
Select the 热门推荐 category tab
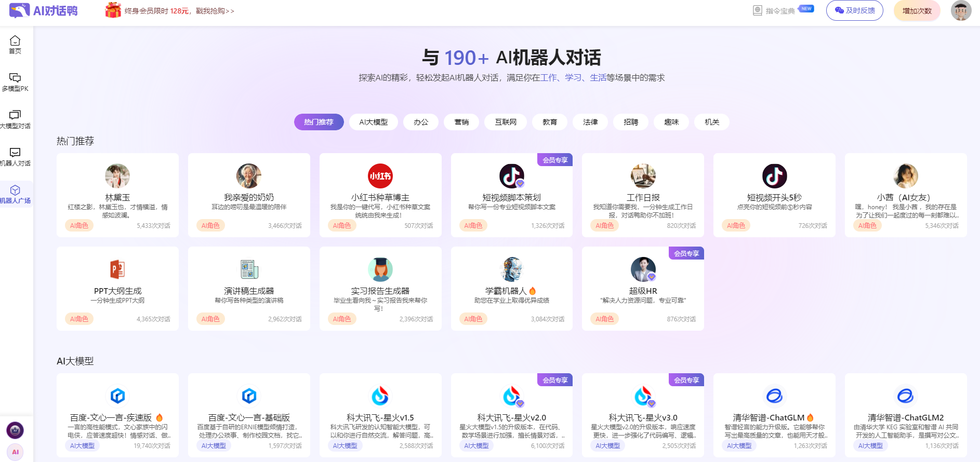319,122
